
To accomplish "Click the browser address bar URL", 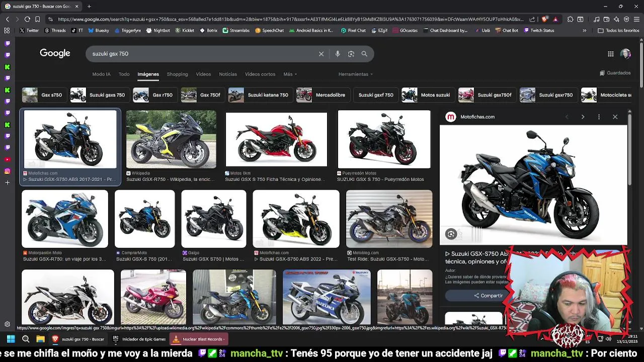I will coord(290,19).
